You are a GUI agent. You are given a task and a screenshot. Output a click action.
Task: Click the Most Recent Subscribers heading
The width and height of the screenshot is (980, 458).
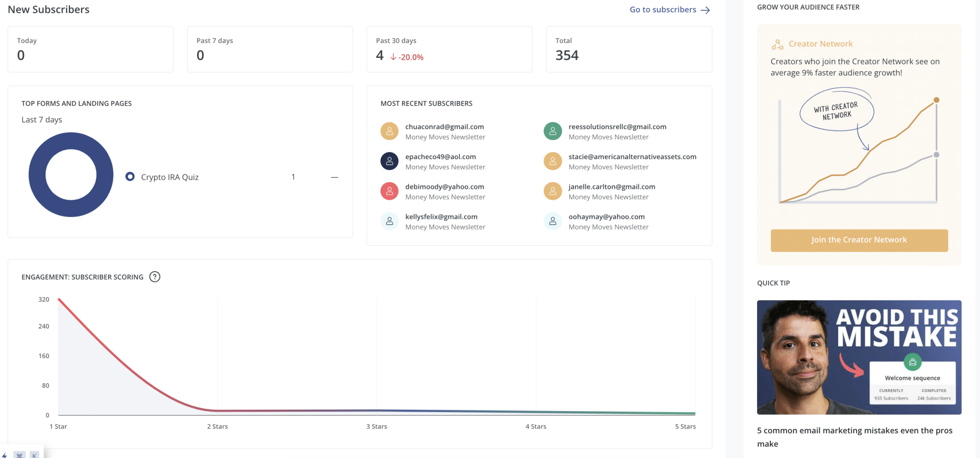click(426, 103)
